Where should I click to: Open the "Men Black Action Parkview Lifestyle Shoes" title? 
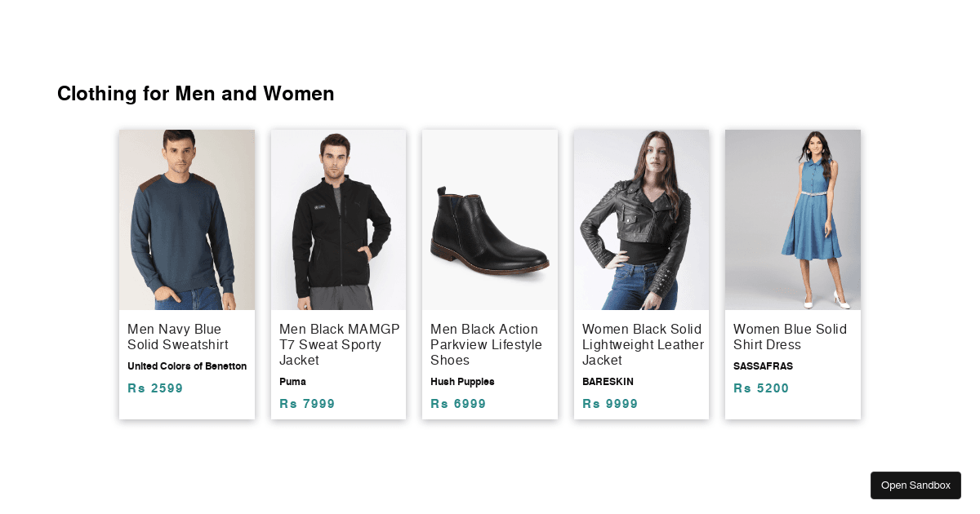tap(487, 344)
